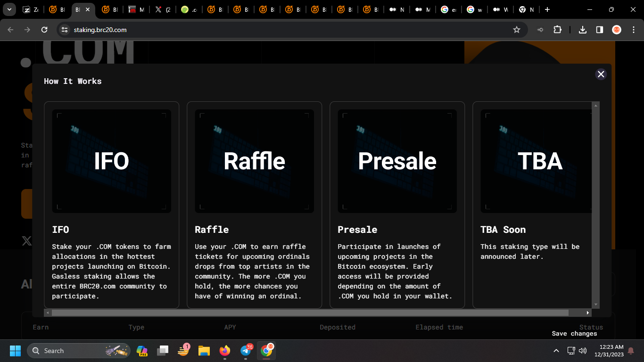Open the notification bell icon
The height and width of the screenshot is (362, 644).
point(630,351)
